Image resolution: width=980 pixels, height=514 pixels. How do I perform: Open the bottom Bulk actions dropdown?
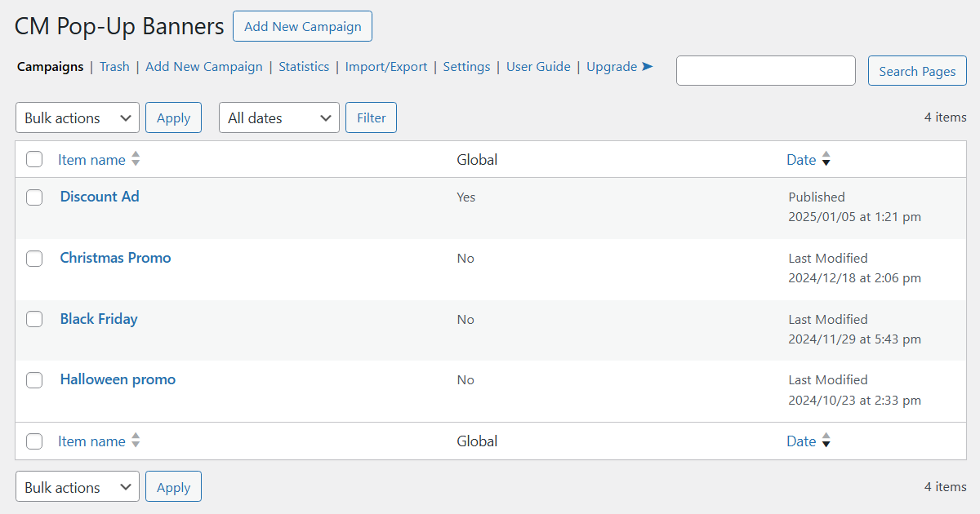78,487
